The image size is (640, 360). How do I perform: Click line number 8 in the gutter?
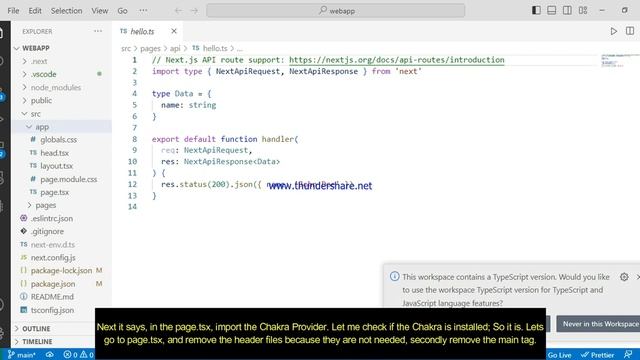[x=134, y=139]
